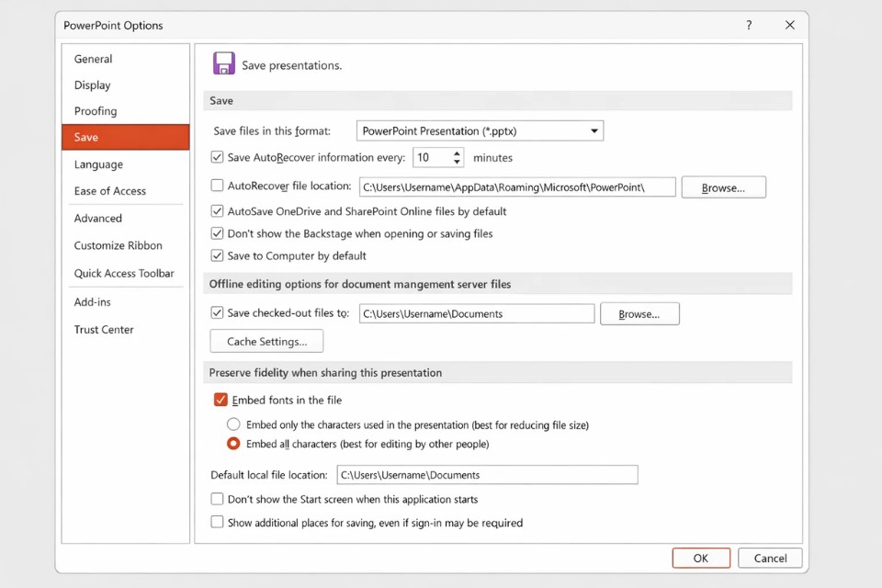Image resolution: width=882 pixels, height=588 pixels.
Task: Edit the Default local file location field
Action: 488,474
